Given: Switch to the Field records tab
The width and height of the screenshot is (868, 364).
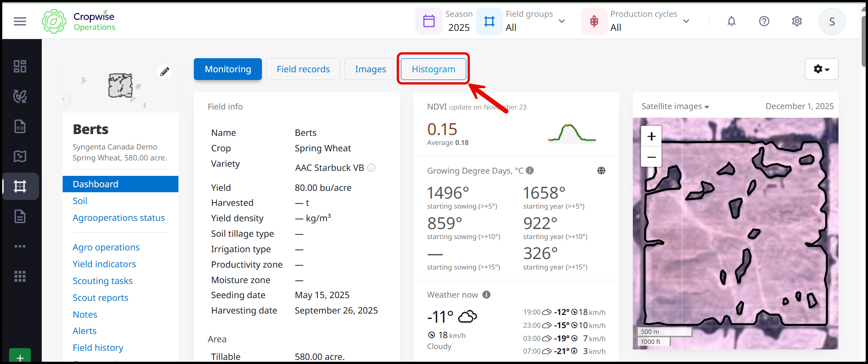Looking at the screenshot, I should pos(303,69).
